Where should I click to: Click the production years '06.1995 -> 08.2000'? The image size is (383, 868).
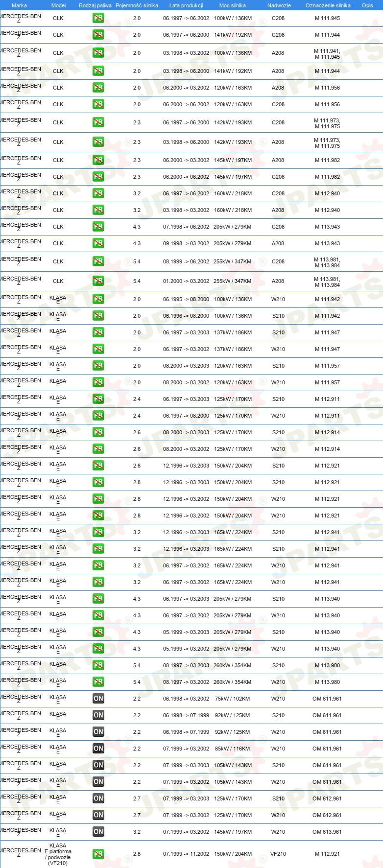pos(186,299)
